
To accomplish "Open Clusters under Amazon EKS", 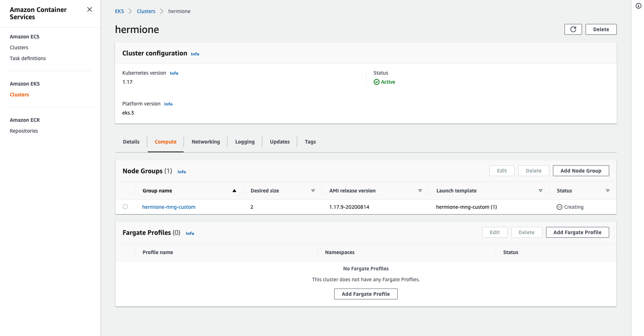I will click(x=19, y=95).
